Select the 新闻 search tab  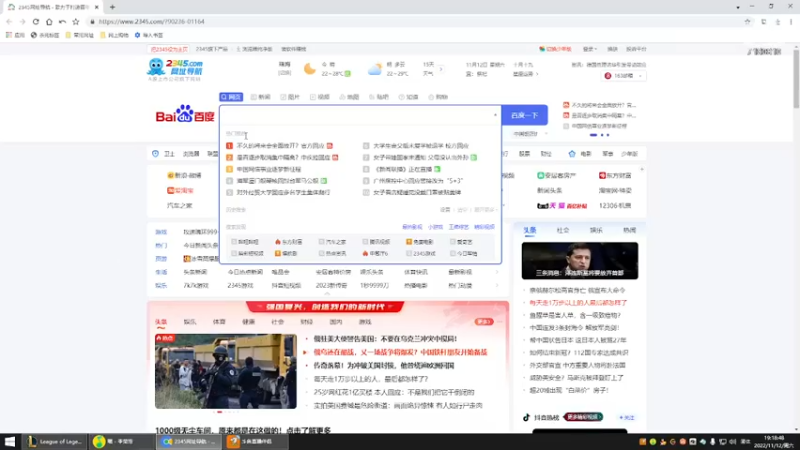point(261,97)
